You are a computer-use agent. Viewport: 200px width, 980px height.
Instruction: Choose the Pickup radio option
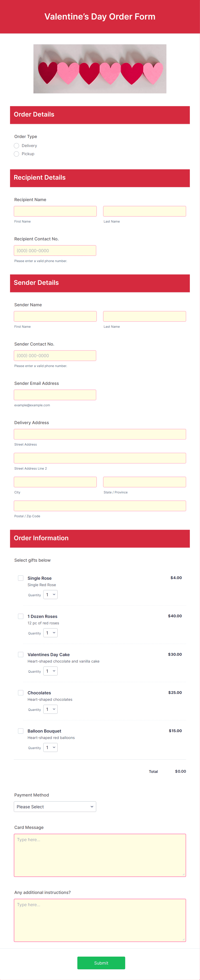coord(16,154)
